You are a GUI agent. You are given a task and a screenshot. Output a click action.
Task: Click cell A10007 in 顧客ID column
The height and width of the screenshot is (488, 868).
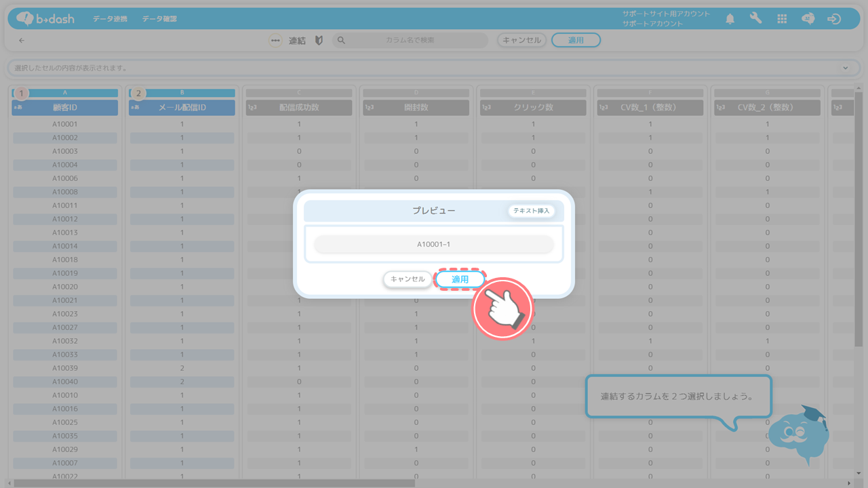tap(65, 463)
